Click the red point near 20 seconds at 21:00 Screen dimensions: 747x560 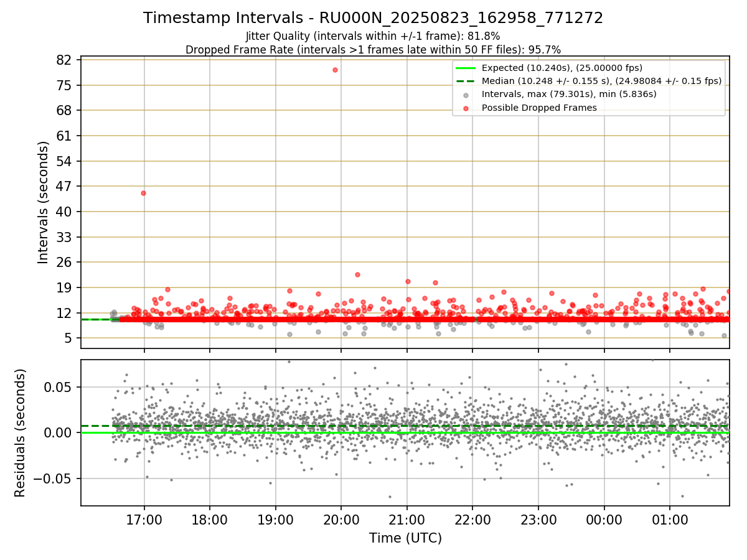[x=408, y=281]
